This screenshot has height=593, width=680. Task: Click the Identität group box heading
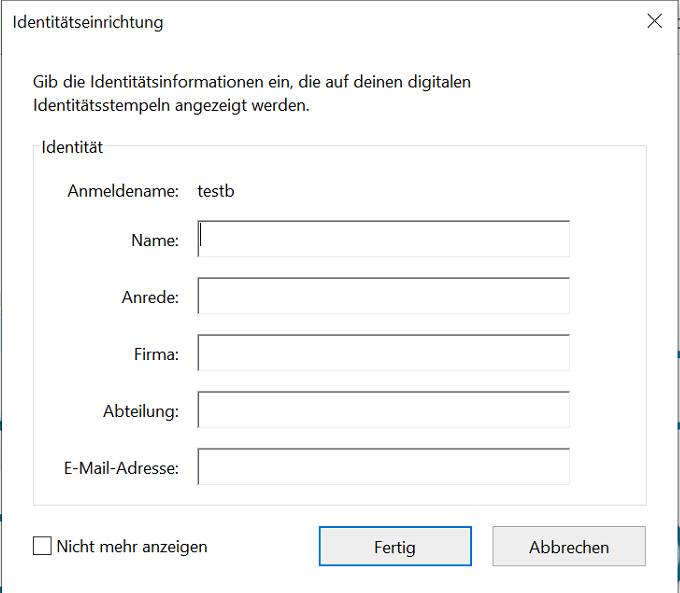[x=72, y=147]
